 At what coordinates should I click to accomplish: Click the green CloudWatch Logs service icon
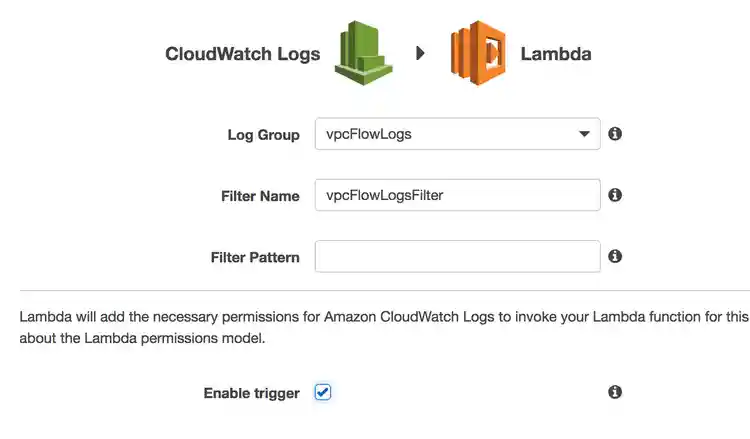point(364,53)
